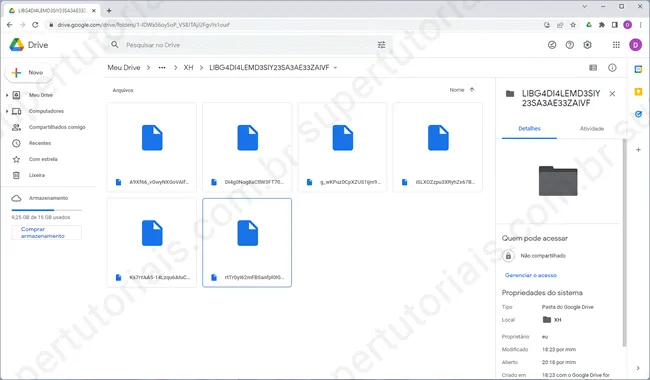This screenshot has height=380, width=650.
Task: Open Meu Drive in the sidebar
Action: [41, 95]
